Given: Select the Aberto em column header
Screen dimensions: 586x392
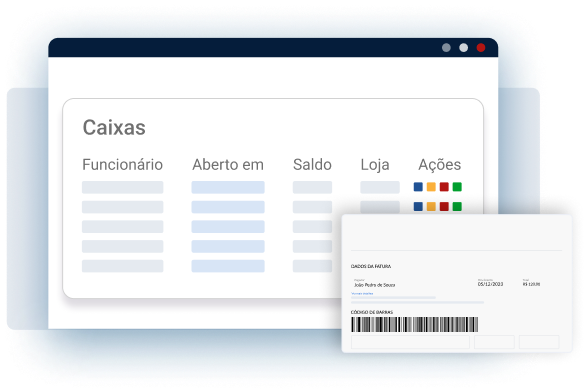Looking at the screenshot, I should pyautogui.click(x=228, y=164).
